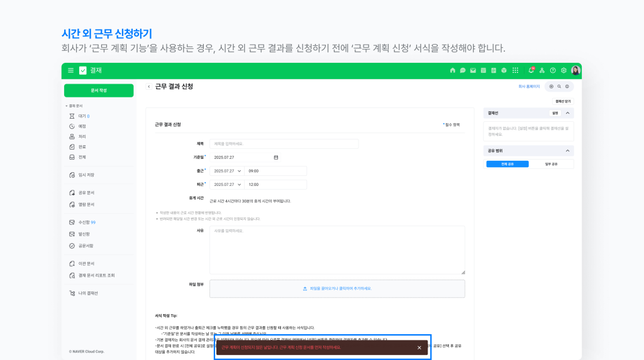
Task: Open the 퇴근 date dropdown
Action: coord(227,185)
